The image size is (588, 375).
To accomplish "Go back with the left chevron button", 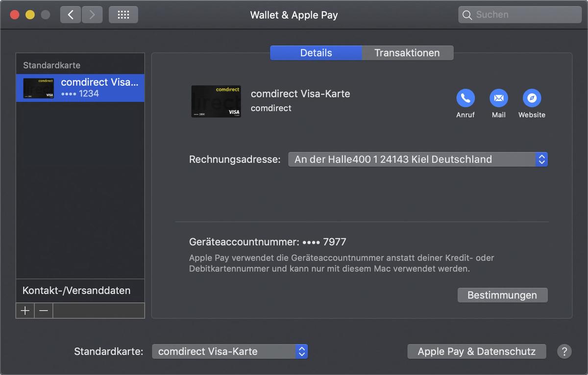I will pos(71,15).
